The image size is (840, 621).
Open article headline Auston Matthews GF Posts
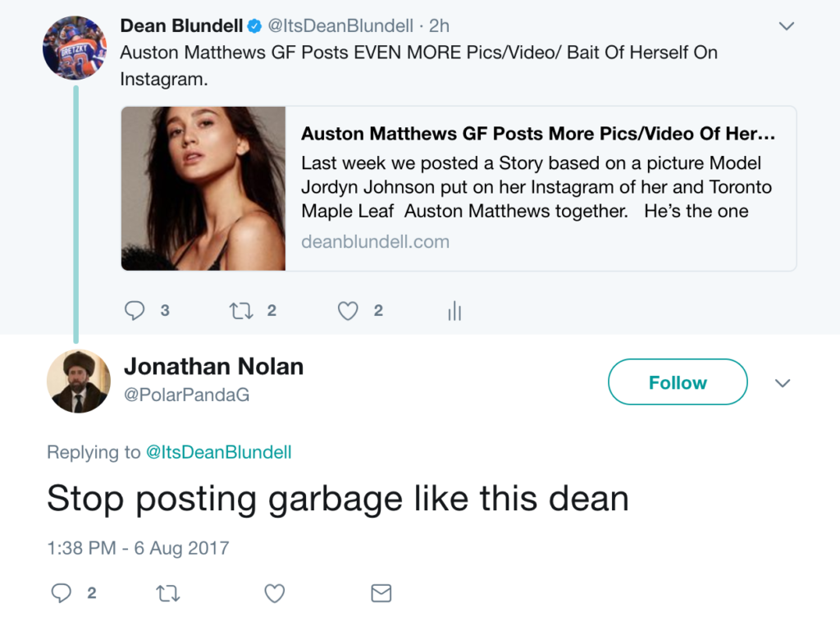[x=538, y=134]
